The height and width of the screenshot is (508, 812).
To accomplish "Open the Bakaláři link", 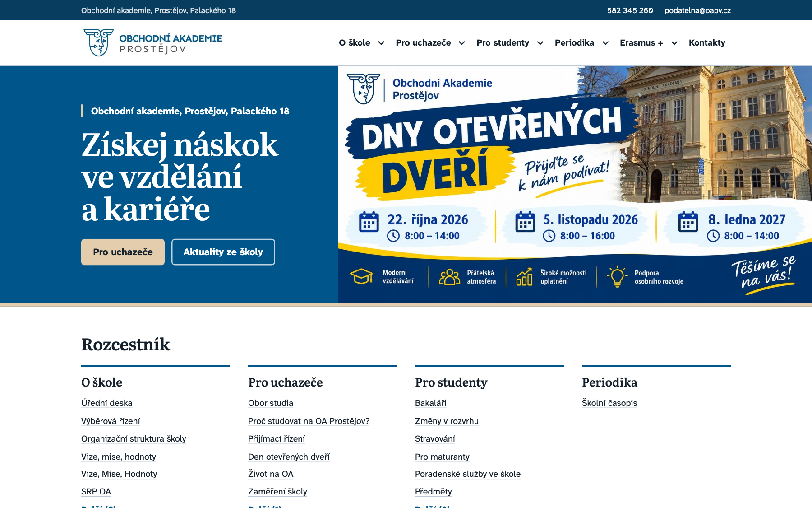I will coord(430,403).
